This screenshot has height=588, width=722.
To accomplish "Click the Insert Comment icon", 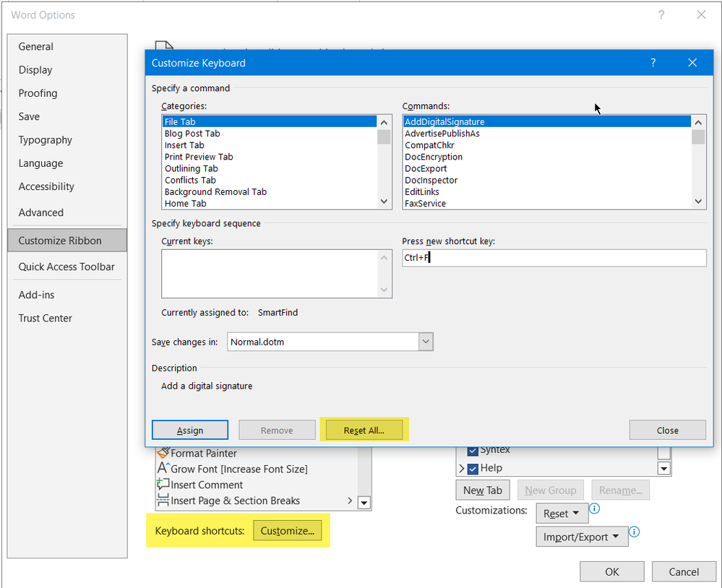I will coord(163,484).
